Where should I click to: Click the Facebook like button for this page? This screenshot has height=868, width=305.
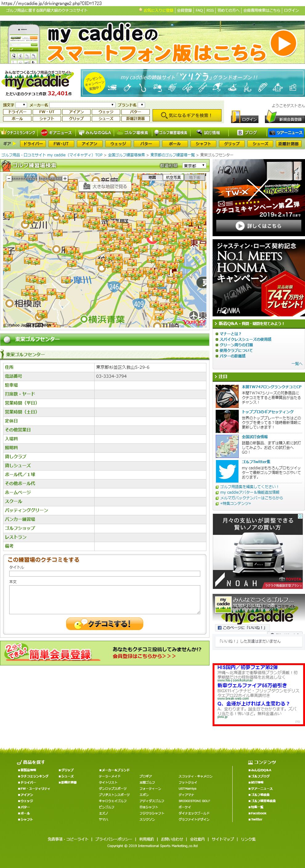[242, 628]
